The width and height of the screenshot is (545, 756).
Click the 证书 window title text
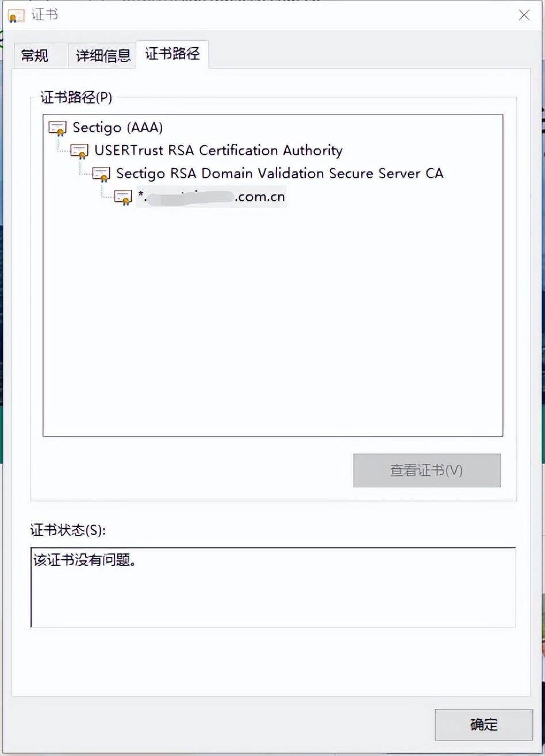tap(45, 15)
